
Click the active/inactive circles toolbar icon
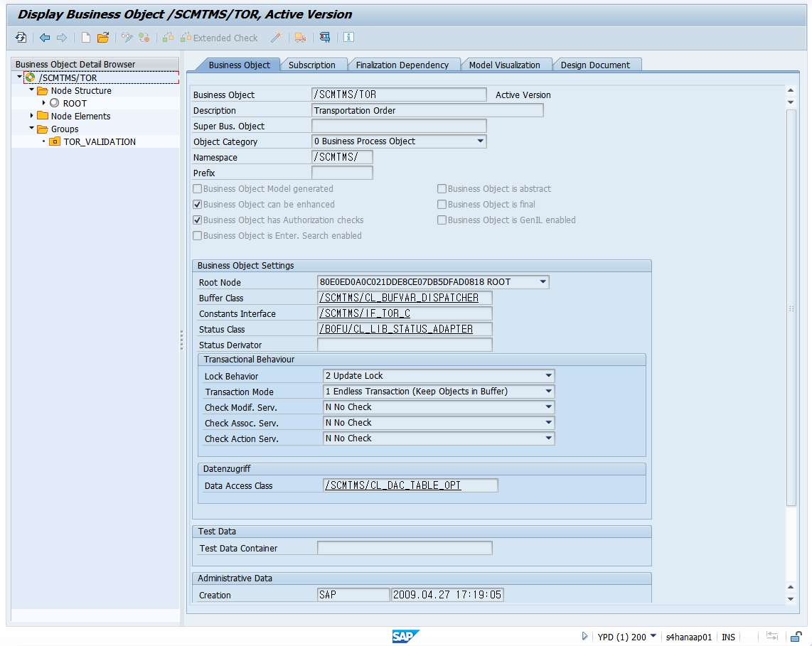[x=144, y=37]
